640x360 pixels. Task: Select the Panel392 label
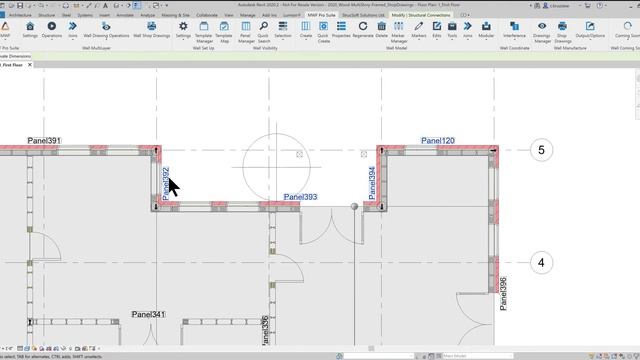tap(166, 184)
